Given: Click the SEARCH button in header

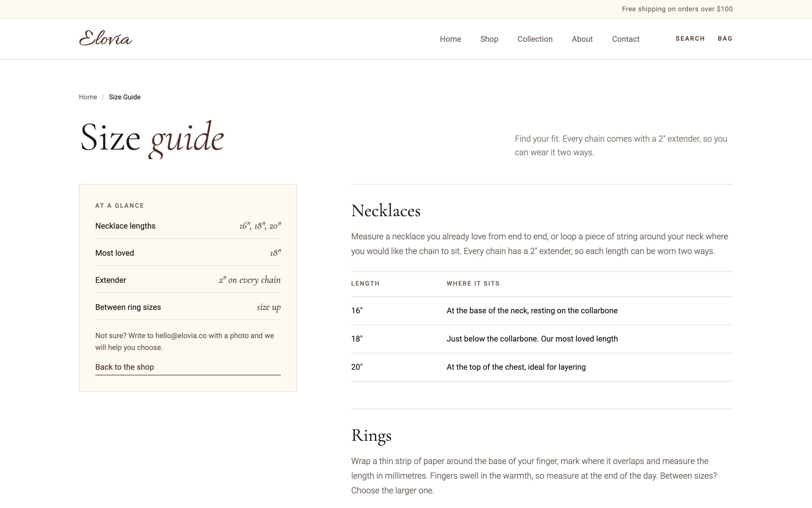Looking at the screenshot, I should (690, 39).
